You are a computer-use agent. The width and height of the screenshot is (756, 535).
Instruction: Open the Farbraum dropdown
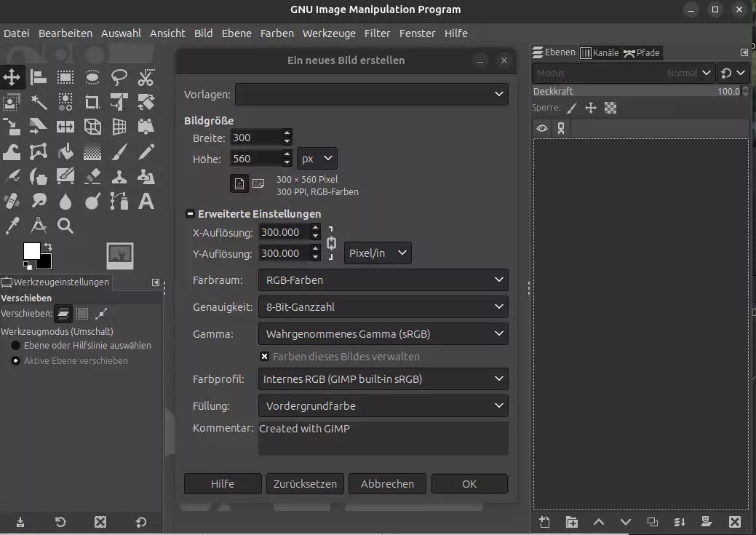383,280
